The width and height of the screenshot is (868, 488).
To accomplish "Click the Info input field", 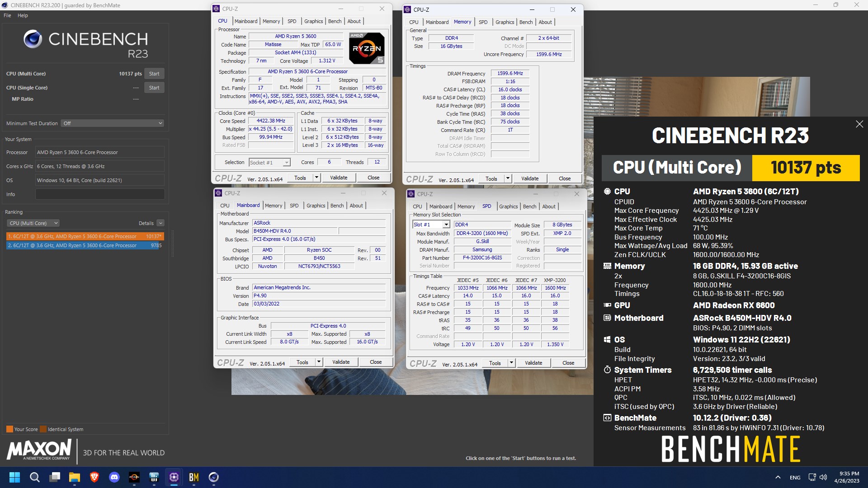I will [x=100, y=194].
